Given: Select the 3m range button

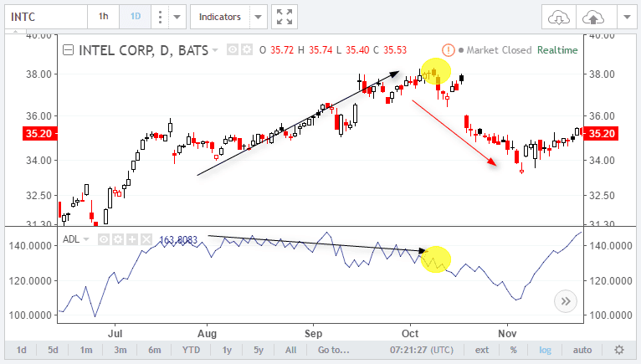Looking at the screenshot, I should [x=121, y=350].
